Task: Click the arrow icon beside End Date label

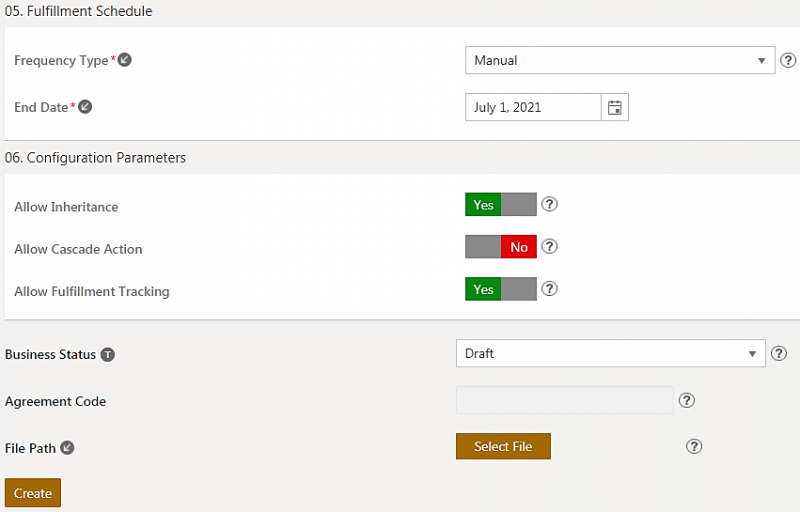Action: 85,107
